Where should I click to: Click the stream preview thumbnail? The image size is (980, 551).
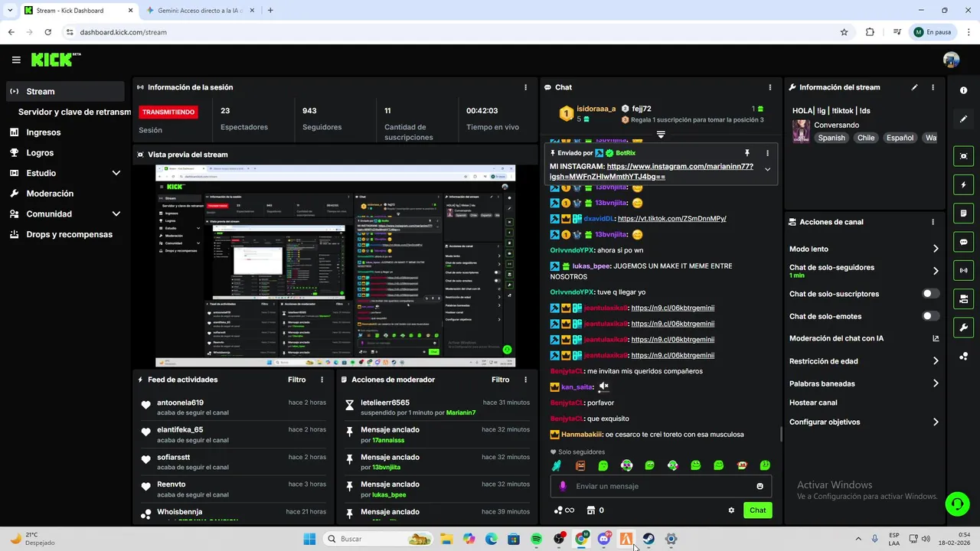click(335, 266)
